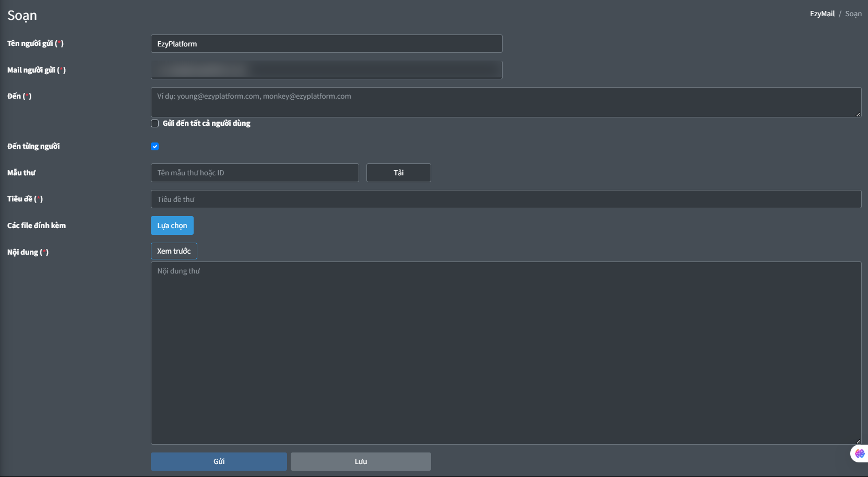Click the floating circular icon at bottom right
This screenshot has height=477, width=868.
coord(859,453)
